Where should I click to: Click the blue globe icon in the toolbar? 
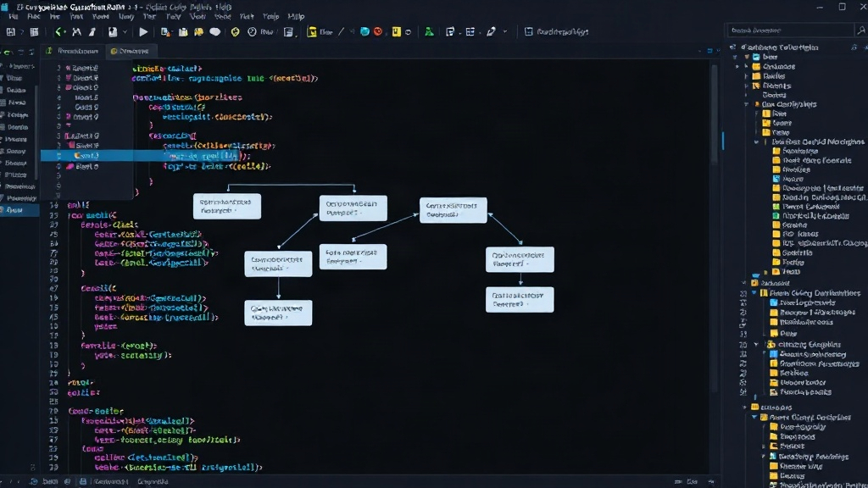coord(364,32)
